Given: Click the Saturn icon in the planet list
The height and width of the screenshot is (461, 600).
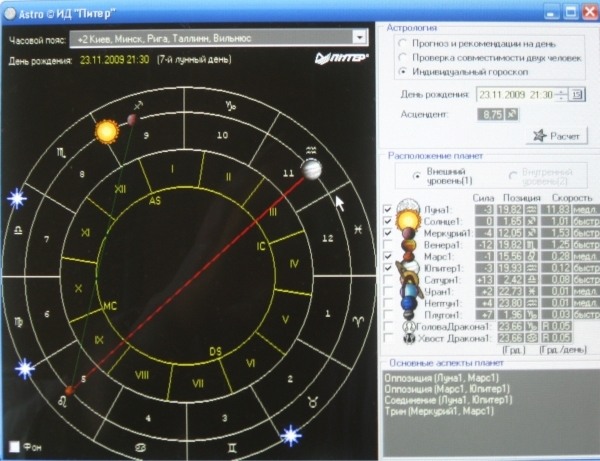Looking at the screenshot, I should [410, 278].
